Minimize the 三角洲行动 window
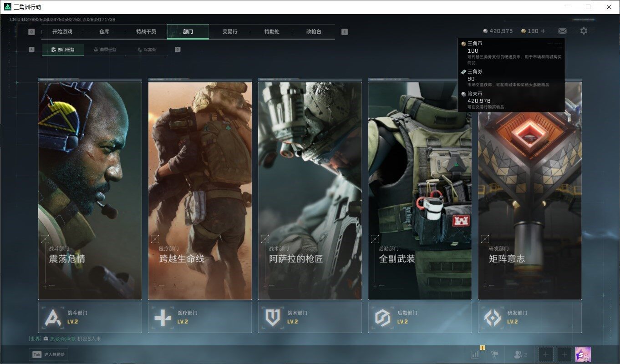The height and width of the screenshot is (364, 620). (x=567, y=7)
